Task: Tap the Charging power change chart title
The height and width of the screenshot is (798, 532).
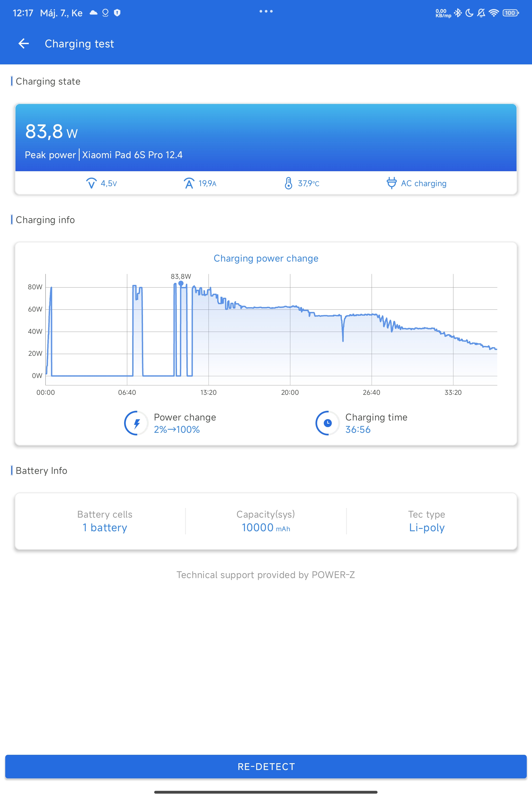Action: tap(266, 258)
